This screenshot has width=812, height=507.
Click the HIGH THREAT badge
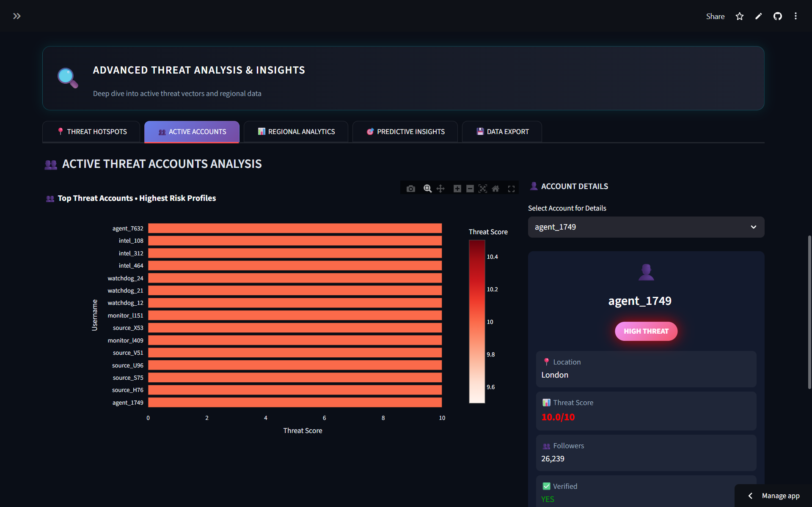click(646, 331)
